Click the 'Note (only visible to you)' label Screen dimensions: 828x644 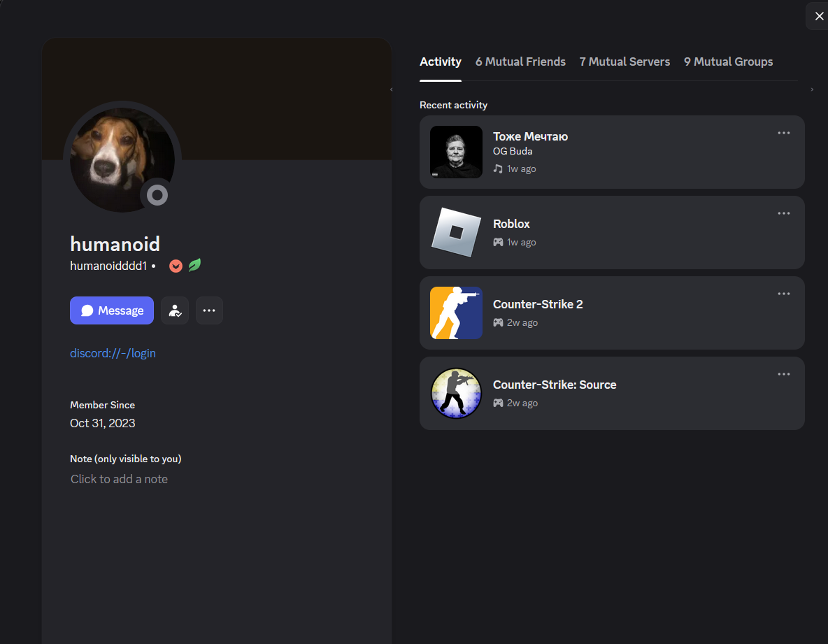pos(126,459)
